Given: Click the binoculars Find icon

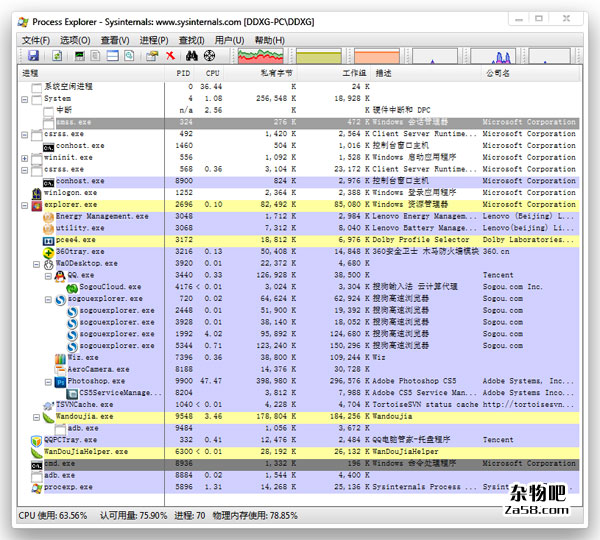Looking at the screenshot, I should pos(192,56).
